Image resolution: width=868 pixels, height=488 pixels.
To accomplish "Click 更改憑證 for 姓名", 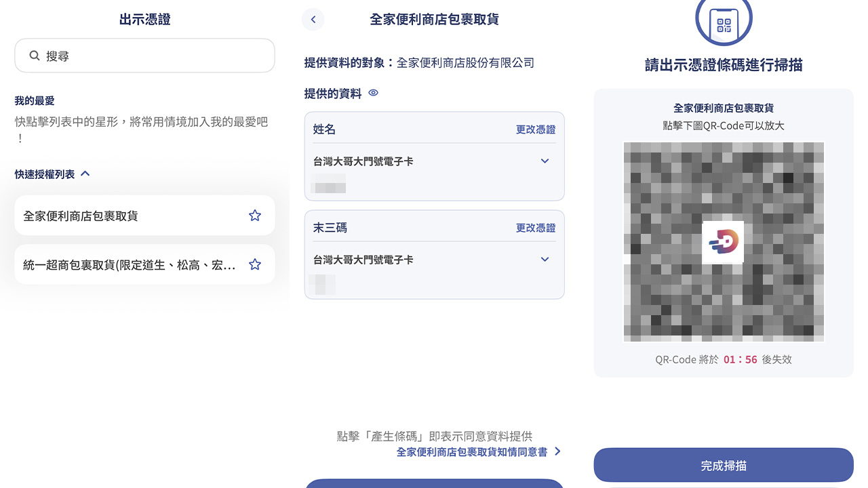I will point(535,129).
